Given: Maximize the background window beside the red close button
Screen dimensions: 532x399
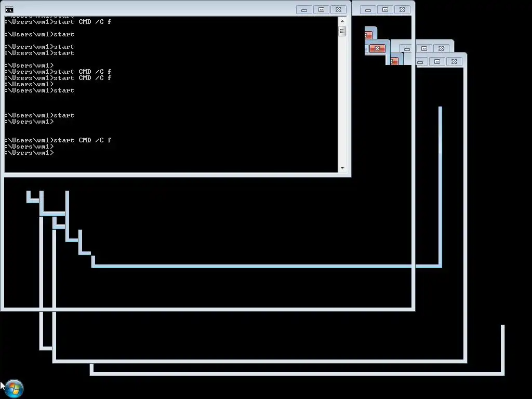Looking at the screenshot, I should point(424,49).
